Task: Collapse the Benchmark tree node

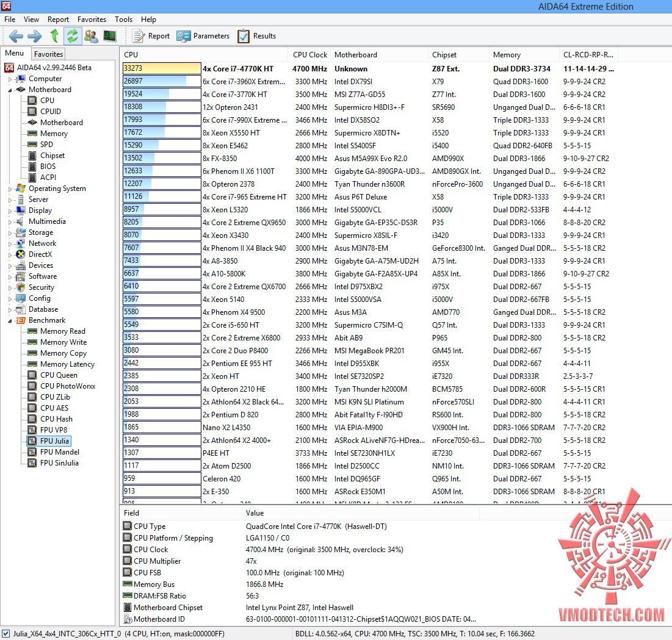Action: point(10,321)
